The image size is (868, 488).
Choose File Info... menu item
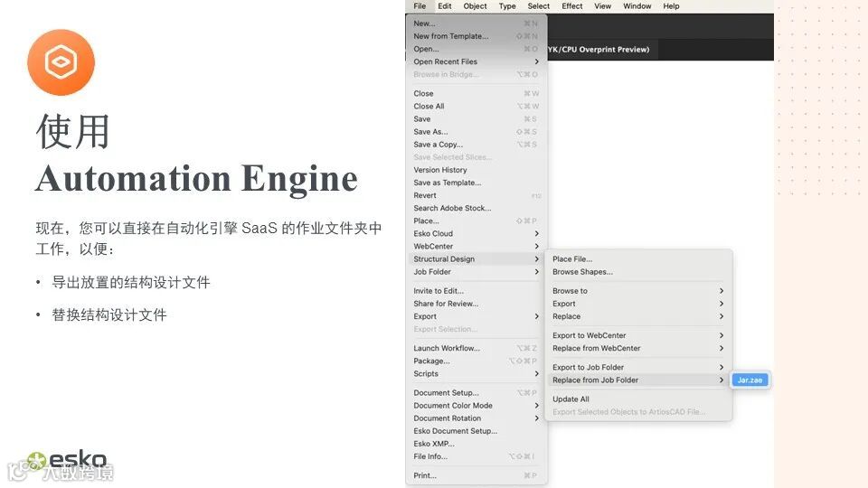pyautogui.click(x=476, y=456)
